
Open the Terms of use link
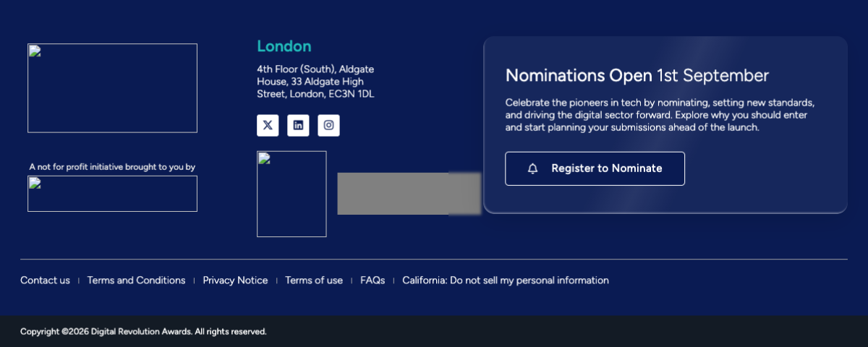[x=314, y=280]
